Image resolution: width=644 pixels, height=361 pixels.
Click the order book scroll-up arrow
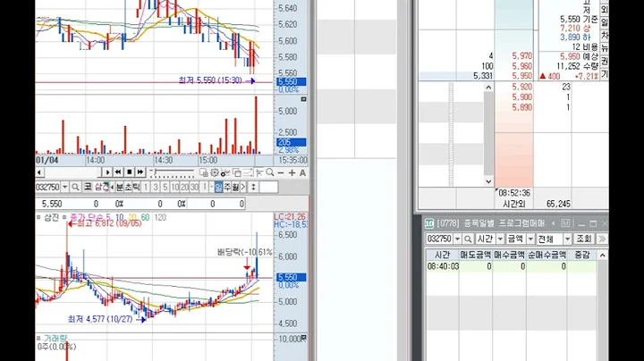488,87
